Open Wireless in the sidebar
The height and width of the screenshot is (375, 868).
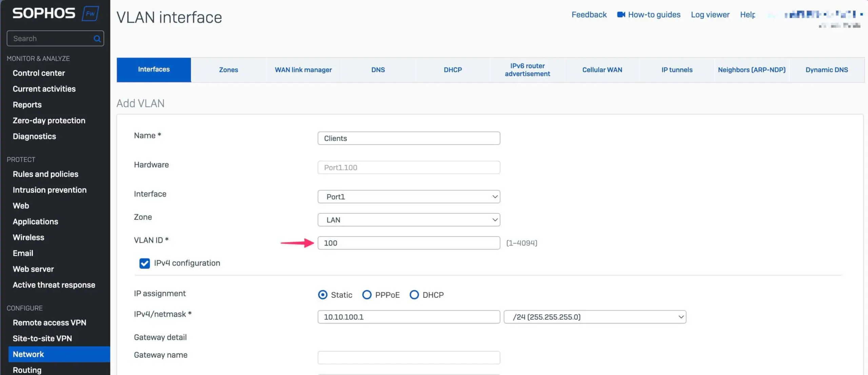28,237
